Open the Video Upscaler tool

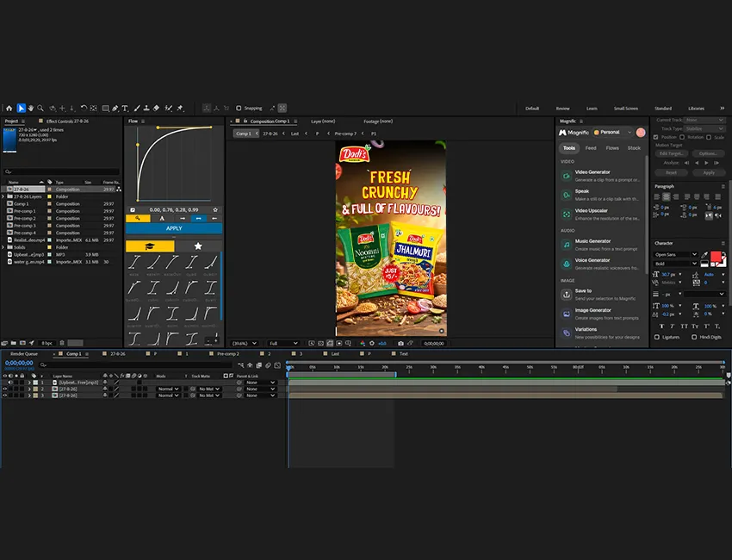click(600, 215)
